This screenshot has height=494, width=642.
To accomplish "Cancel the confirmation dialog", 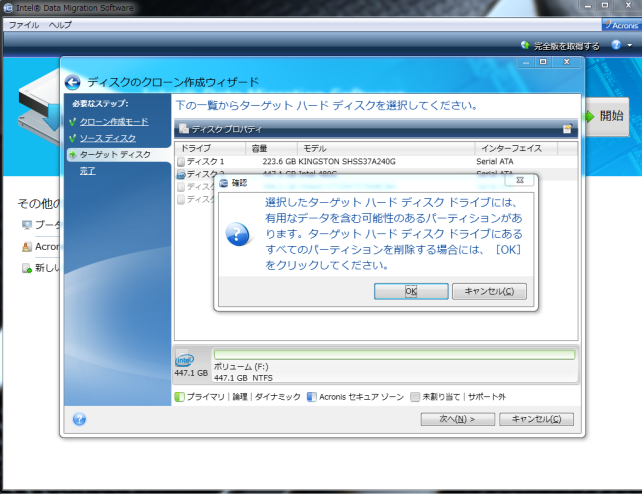I will (489, 291).
